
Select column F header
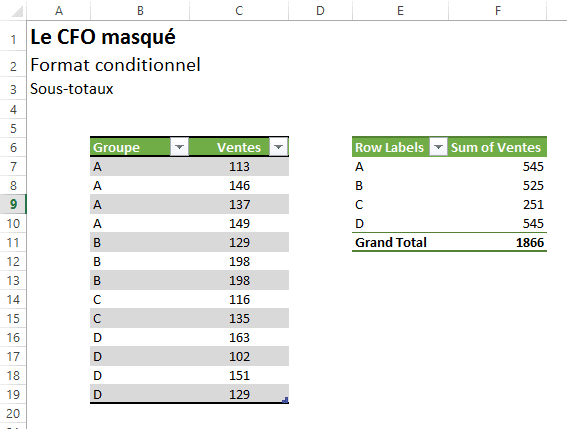click(498, 10)
